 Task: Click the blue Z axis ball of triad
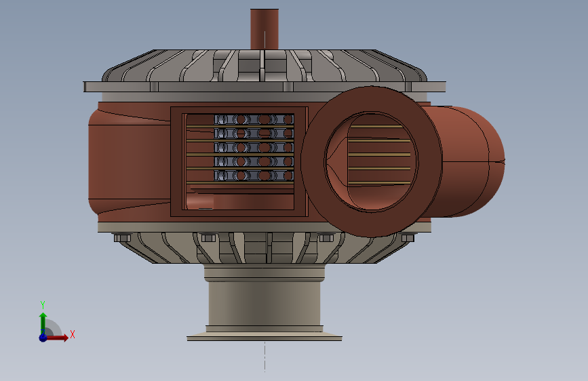tap(43, 338)
